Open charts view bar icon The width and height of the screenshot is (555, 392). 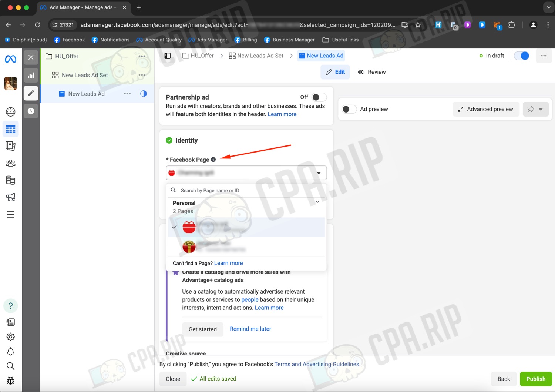click(31, 76)
